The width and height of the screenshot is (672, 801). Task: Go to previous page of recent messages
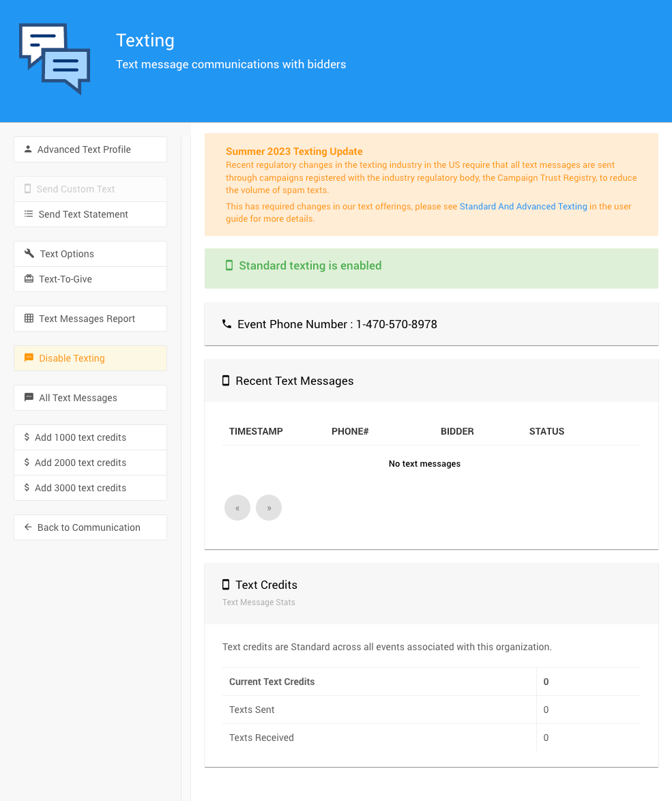237,508
